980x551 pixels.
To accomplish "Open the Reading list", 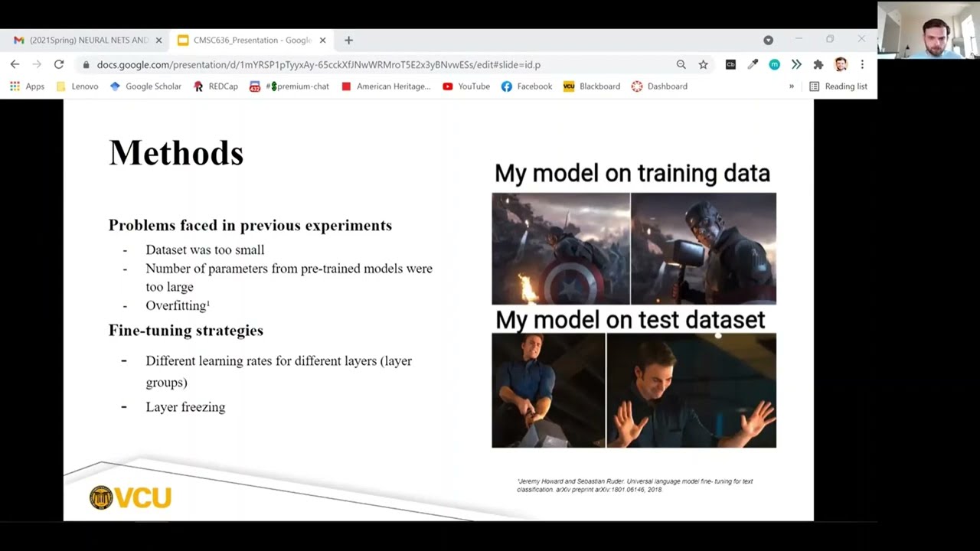I will click(x=838, y=86).
